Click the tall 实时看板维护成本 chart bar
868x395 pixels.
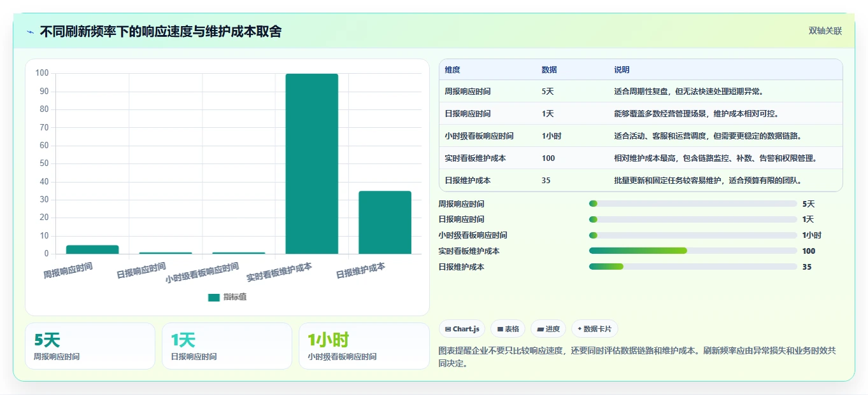tap(311, 163)
